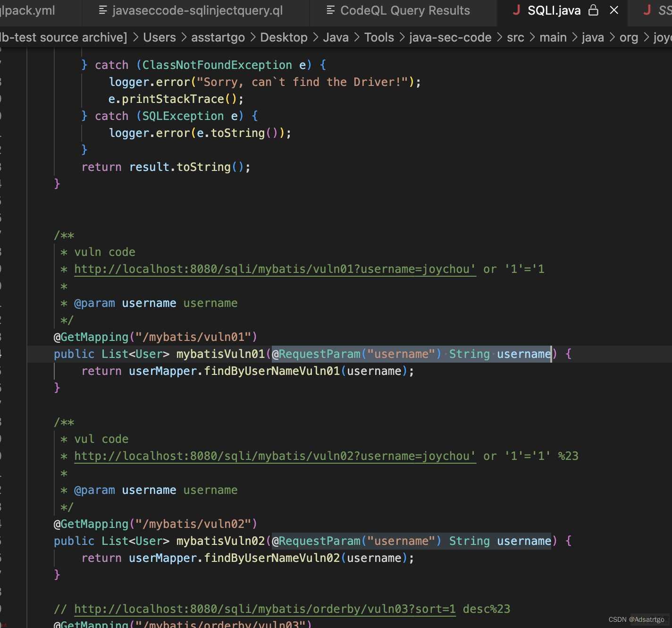Follow the mybatis/vuln02 localhost URL in the comment
672x628 pixels.
tap(275, 456)
